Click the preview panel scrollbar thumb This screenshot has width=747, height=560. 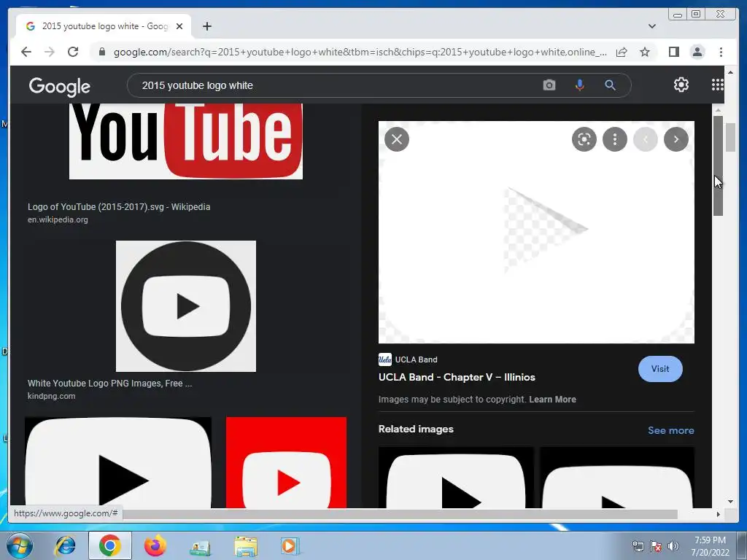tap(718, 166)
